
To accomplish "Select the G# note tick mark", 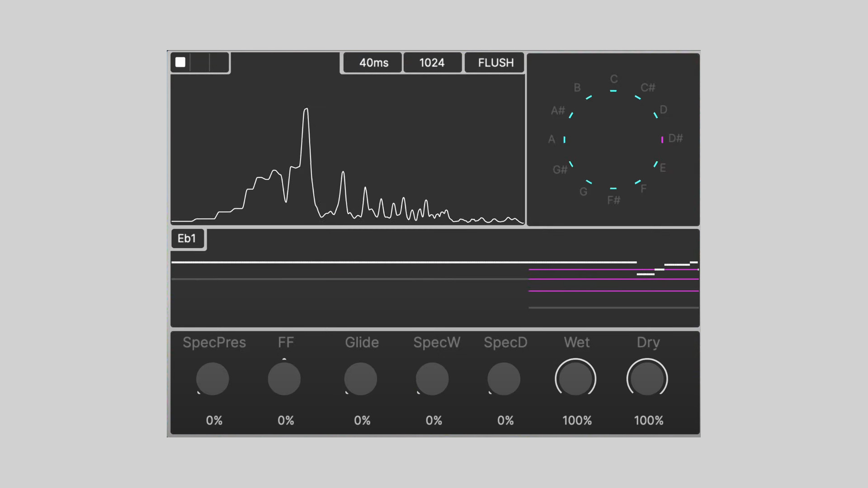I will pos(571,164).
